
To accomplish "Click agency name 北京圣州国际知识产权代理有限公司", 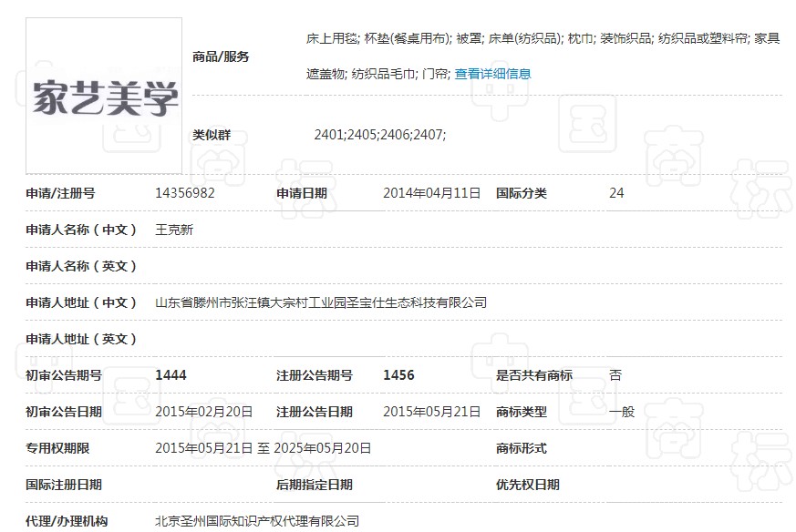I will coord(257,521).
